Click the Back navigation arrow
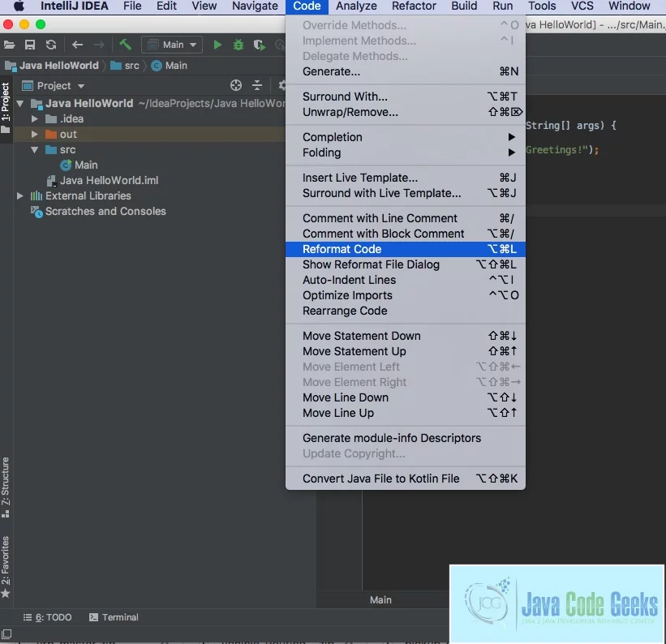 77,45
